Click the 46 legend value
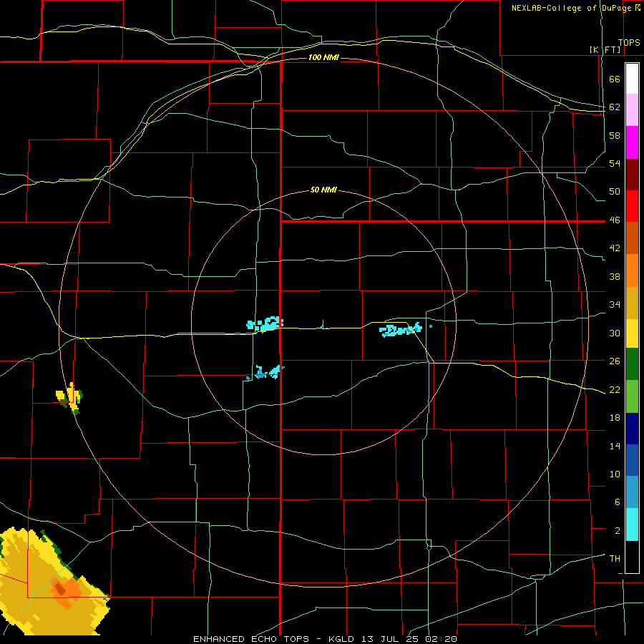 [615, 220]
